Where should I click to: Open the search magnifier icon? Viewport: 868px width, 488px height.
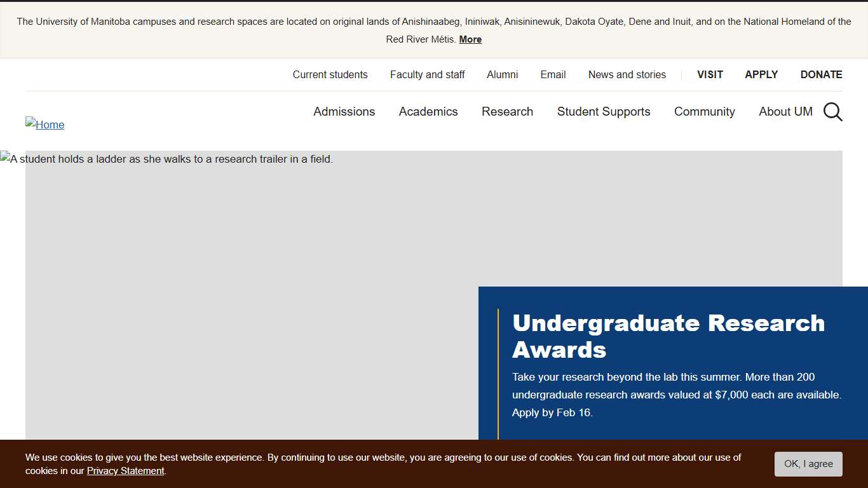click(x=832, y=112)
